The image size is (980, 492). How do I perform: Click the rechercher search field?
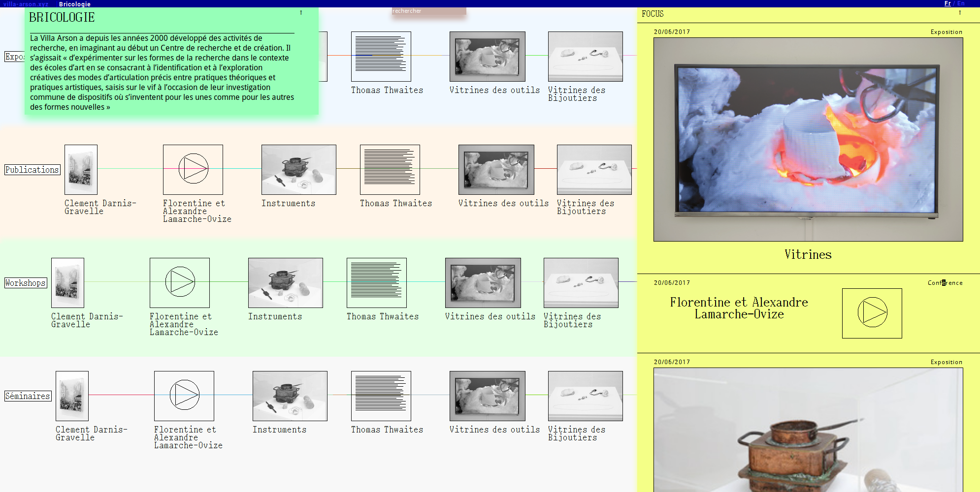coord(428,11)
